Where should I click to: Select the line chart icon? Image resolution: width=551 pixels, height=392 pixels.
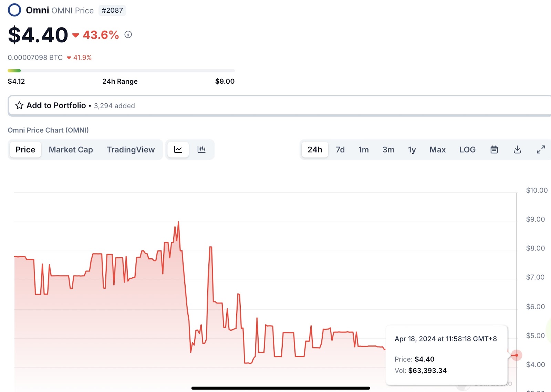point(178,149)
